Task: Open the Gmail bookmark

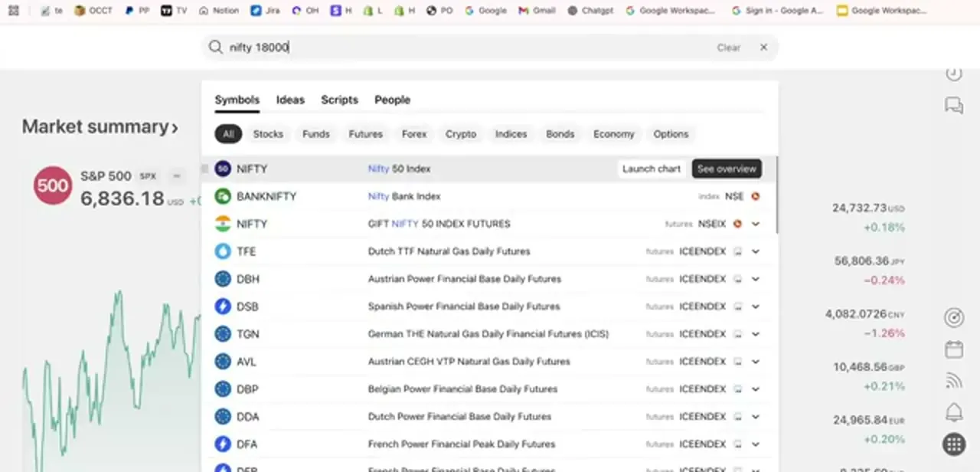Action: [x=537, y=11]
